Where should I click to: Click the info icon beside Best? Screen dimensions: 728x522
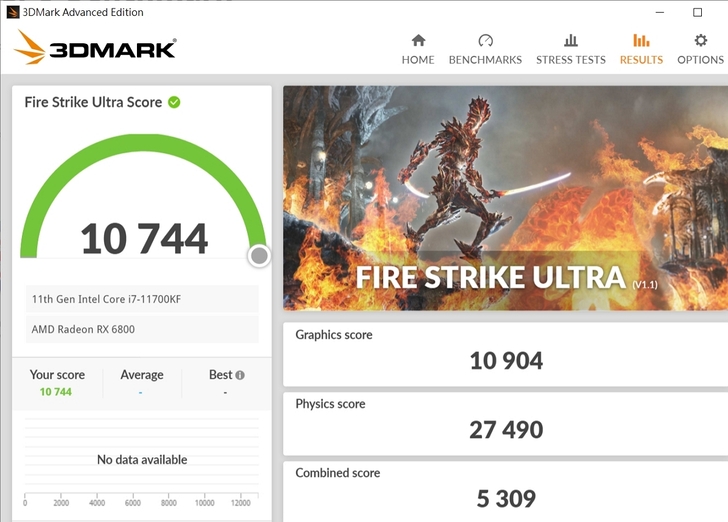point(240,375)
